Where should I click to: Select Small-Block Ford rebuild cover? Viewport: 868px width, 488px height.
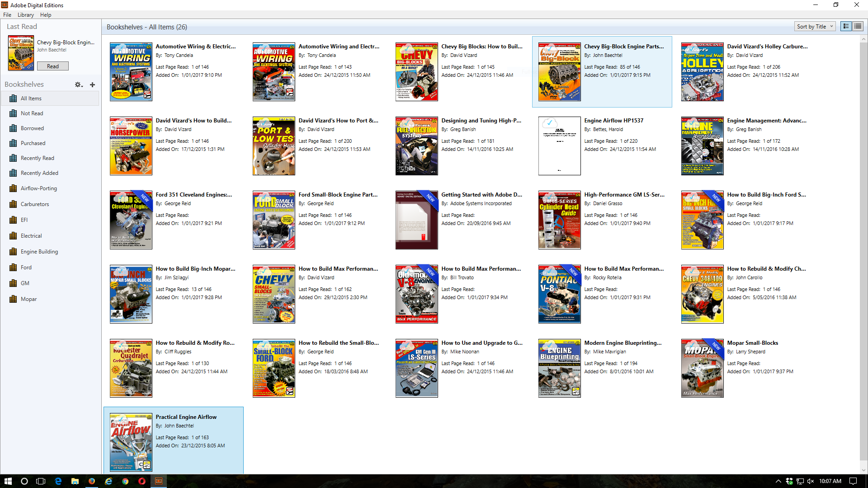point(274,368)
